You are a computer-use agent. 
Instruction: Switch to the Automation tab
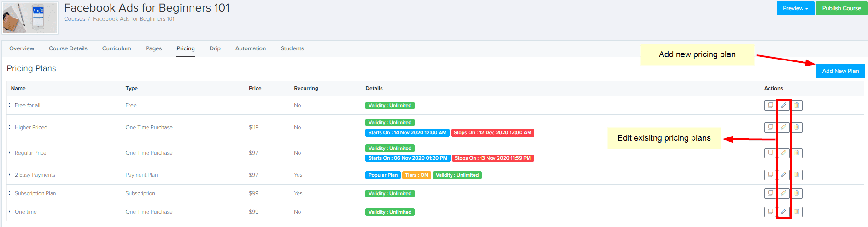(x=251, y=48)
